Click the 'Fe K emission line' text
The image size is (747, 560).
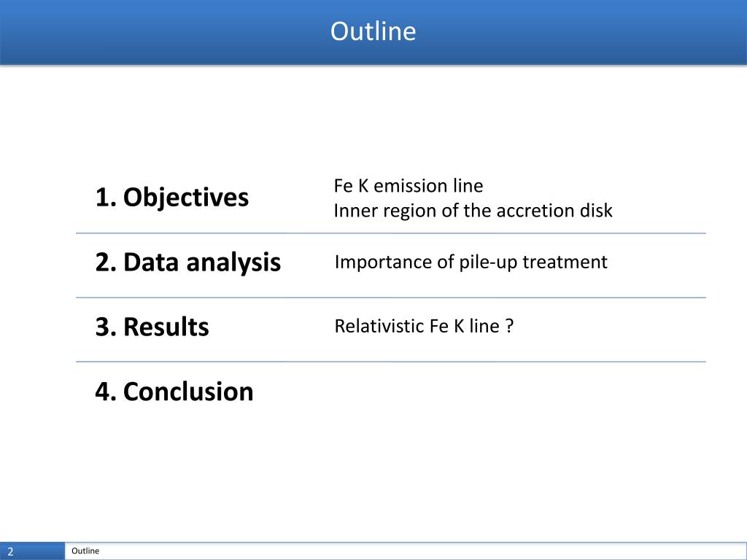(409, 186)
